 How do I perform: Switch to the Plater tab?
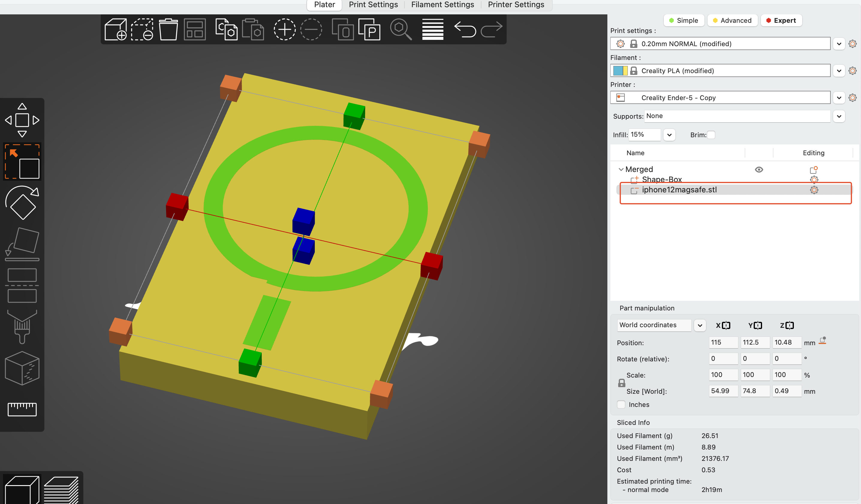pyautogui.click(x=324, y=5)
